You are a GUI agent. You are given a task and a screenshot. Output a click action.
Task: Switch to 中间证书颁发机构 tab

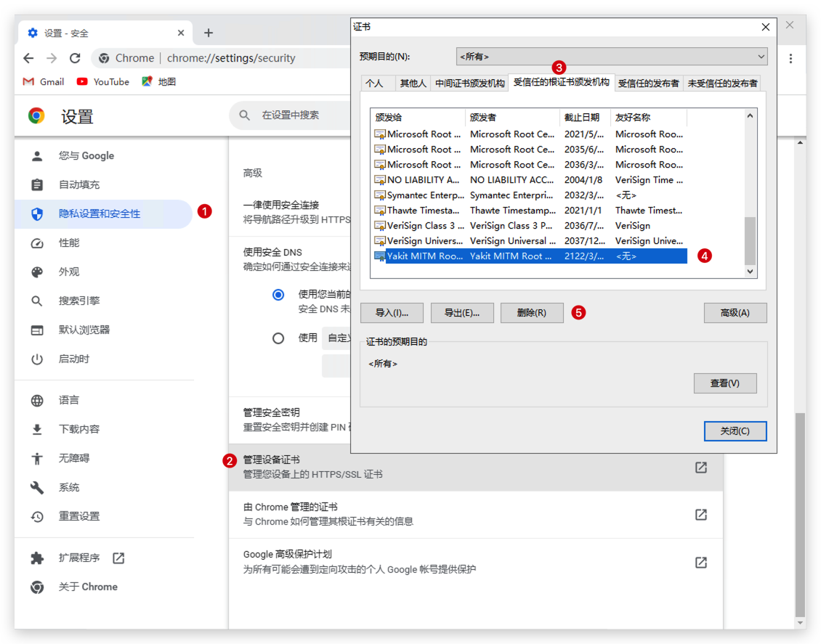coord(469,83)
